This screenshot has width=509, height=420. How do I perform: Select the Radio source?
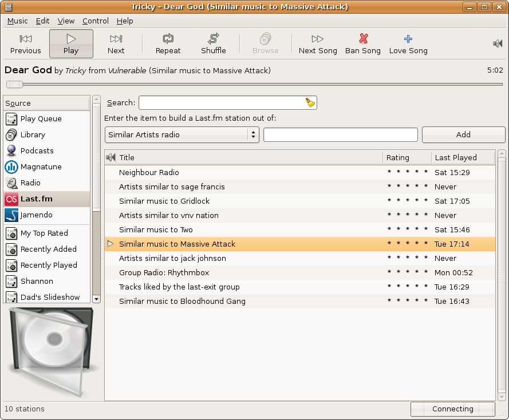(x=47, y=183)
